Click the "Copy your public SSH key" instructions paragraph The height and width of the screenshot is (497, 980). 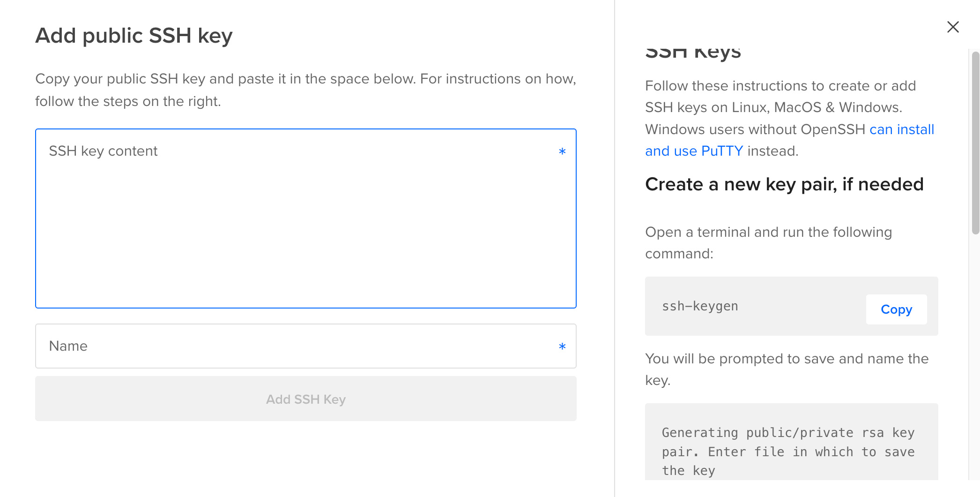pos(306,90)
